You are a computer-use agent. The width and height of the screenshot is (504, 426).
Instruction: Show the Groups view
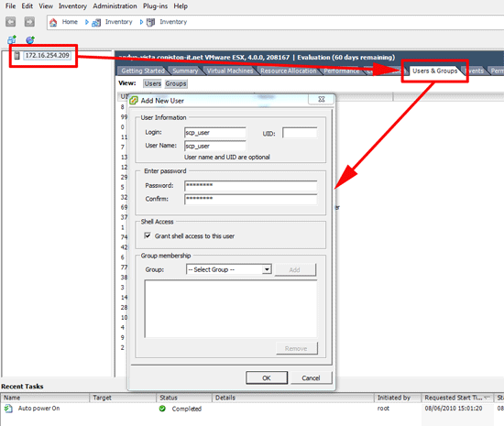176,83
